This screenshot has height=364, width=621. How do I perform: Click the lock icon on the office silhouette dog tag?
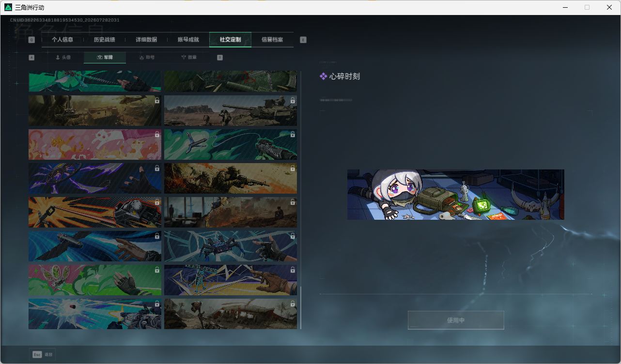click(x=293, y=202)
